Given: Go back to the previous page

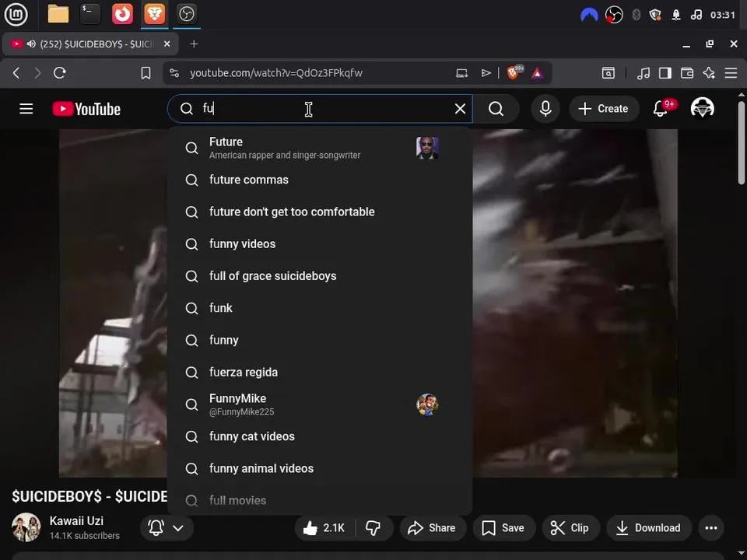Looking at the screenshot, I should coord(16,73).
